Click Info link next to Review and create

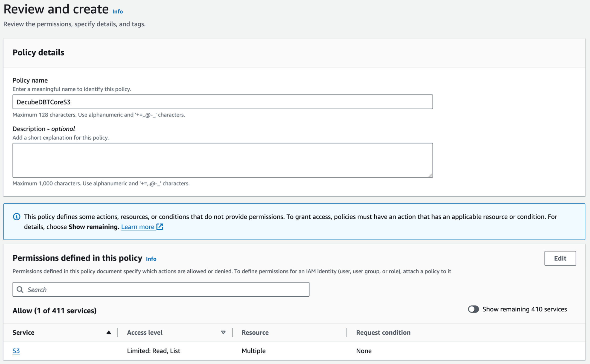(118, 11)
